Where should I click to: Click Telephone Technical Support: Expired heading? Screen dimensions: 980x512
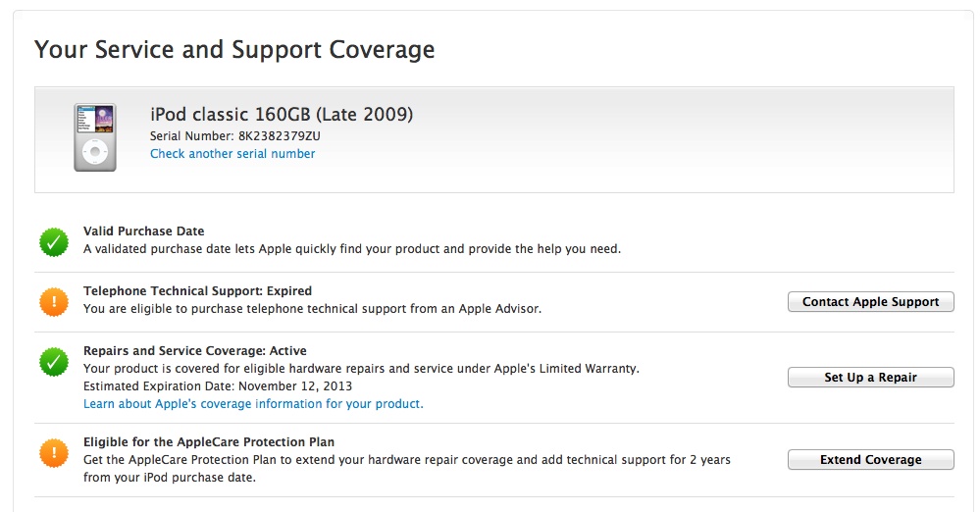point(197,290)
